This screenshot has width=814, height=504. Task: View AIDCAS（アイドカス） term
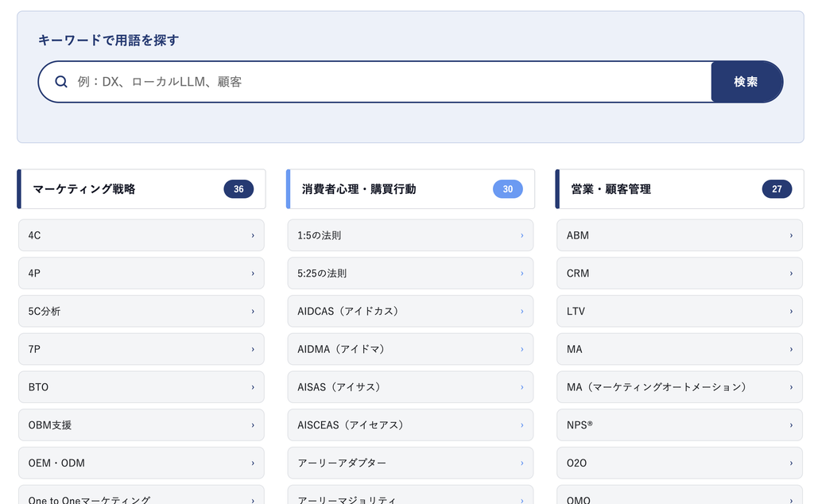410,311
